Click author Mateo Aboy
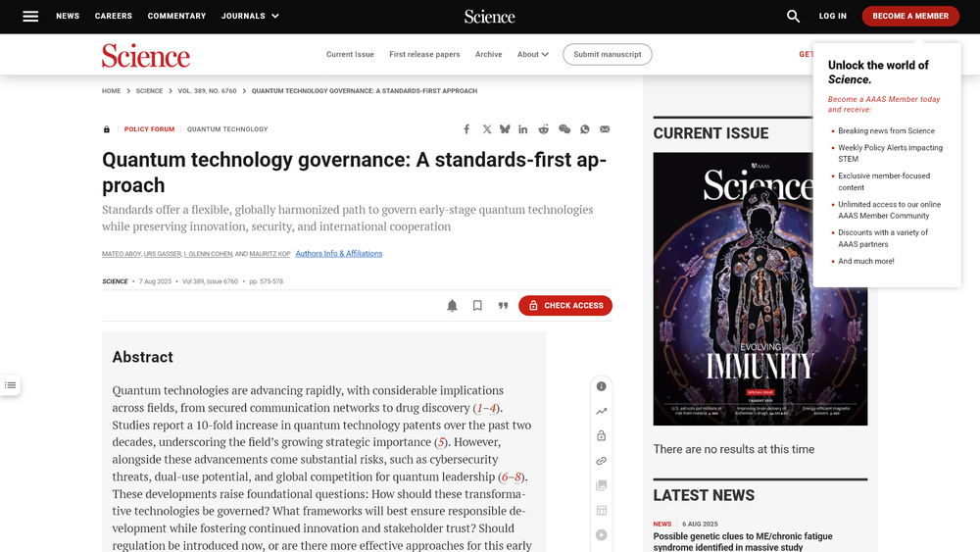Viewport: 980px width, 552px height. [x=122, y=254]
